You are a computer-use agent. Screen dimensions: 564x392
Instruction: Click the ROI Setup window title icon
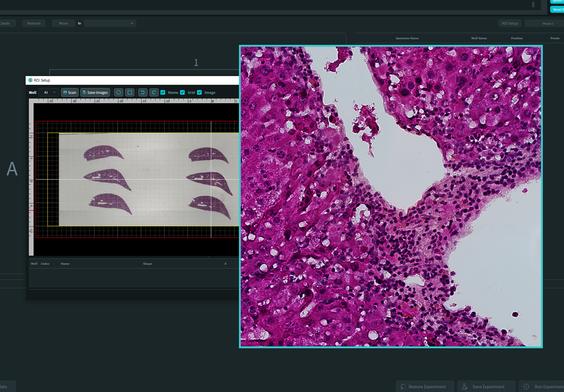coord(30,80)
